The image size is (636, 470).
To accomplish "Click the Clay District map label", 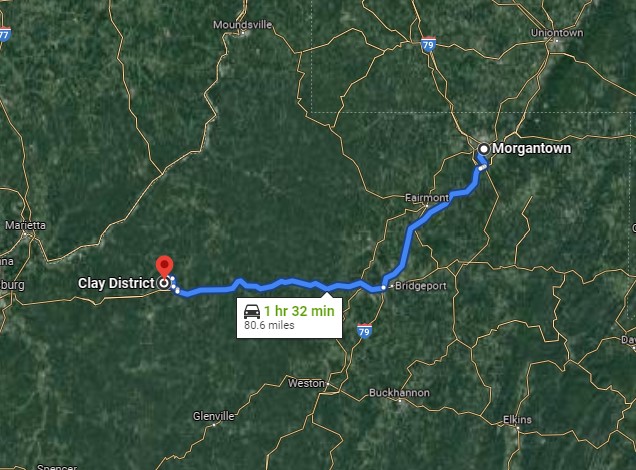I will coord(116,283).
